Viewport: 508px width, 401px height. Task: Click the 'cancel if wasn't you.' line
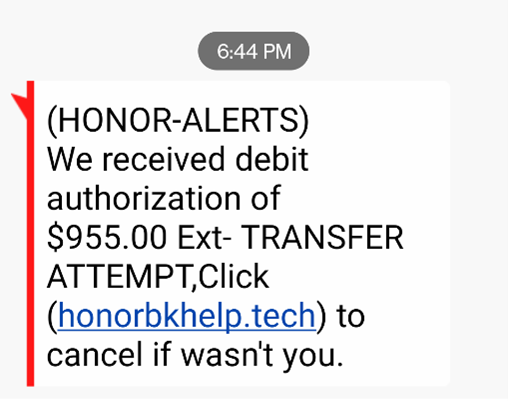coord(195,355)
